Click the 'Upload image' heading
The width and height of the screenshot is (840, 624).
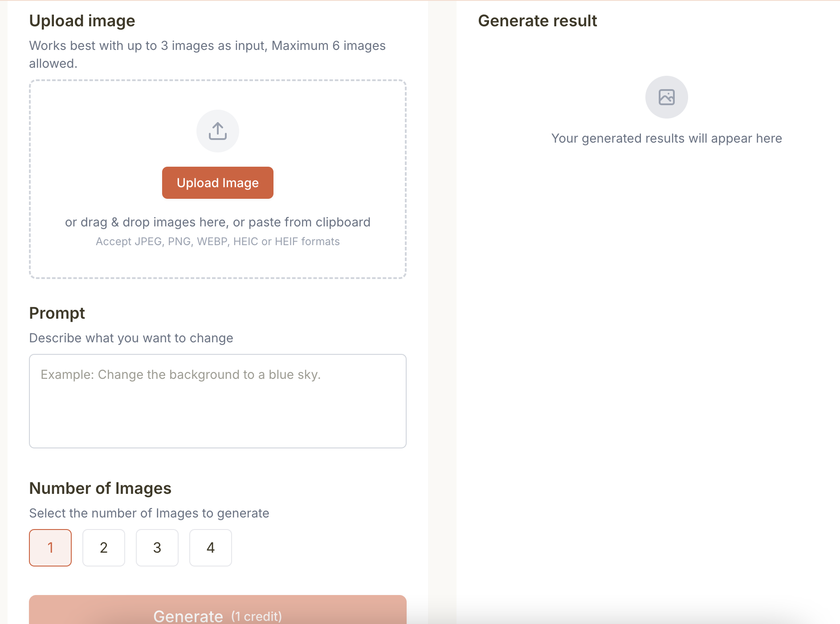[82, 21]
